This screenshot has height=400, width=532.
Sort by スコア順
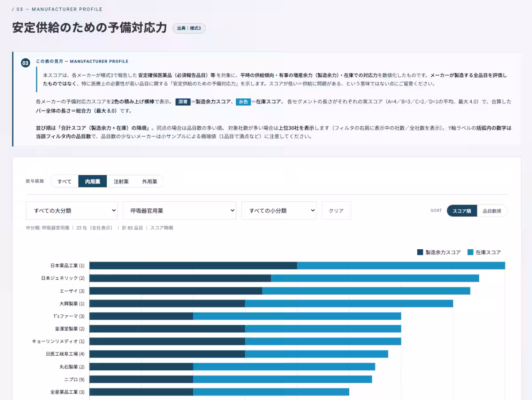[x=462, y=211]
